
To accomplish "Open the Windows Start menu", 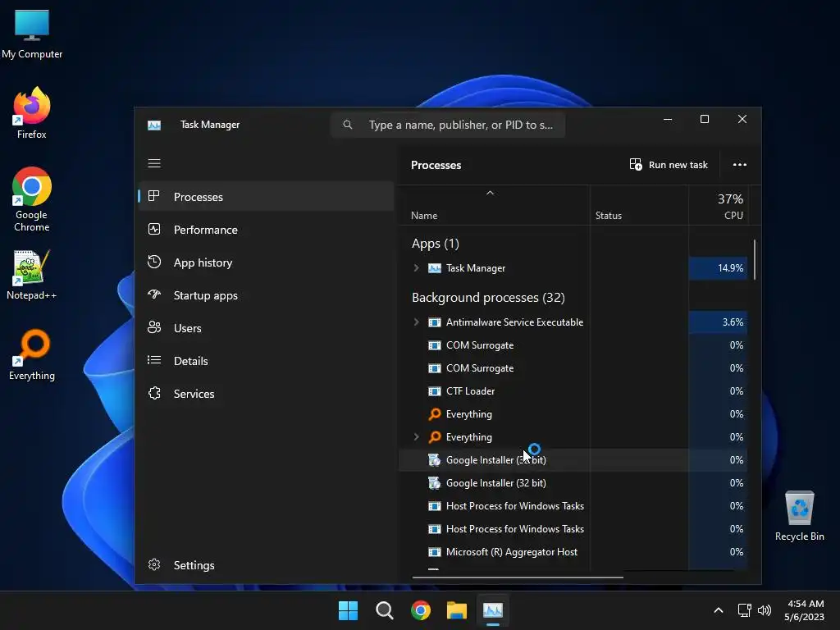I will pyautogui.click(x=348, y=610).
